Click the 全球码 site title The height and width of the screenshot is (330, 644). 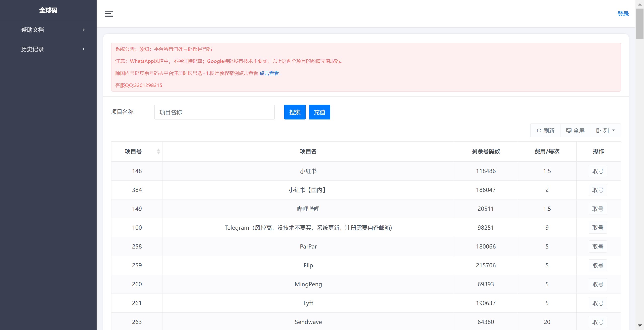point(48,10)
